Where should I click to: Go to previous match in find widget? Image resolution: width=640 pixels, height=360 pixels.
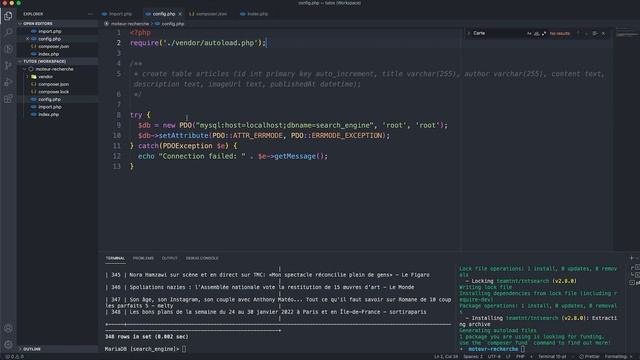tap(578, 33)
